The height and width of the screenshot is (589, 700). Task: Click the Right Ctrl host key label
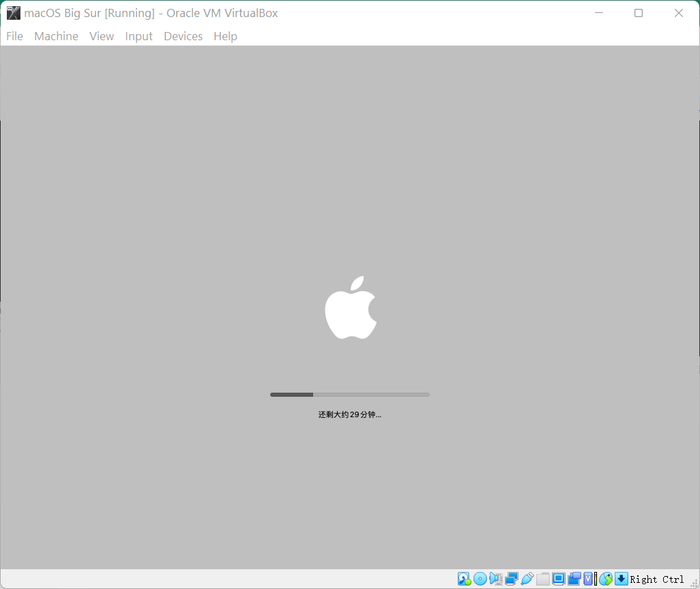pyautogui.click(x=657, y=579)
